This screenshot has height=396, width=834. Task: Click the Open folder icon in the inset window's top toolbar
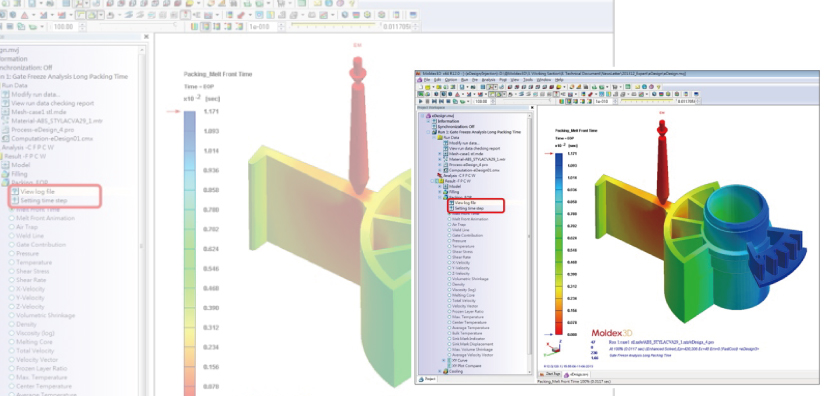tap(427, 87)
